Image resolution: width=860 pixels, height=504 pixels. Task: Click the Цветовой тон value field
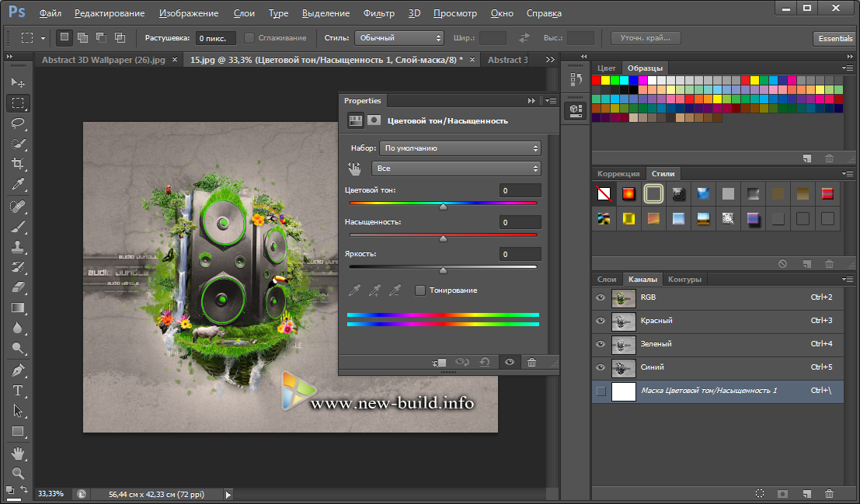(520, 190)
